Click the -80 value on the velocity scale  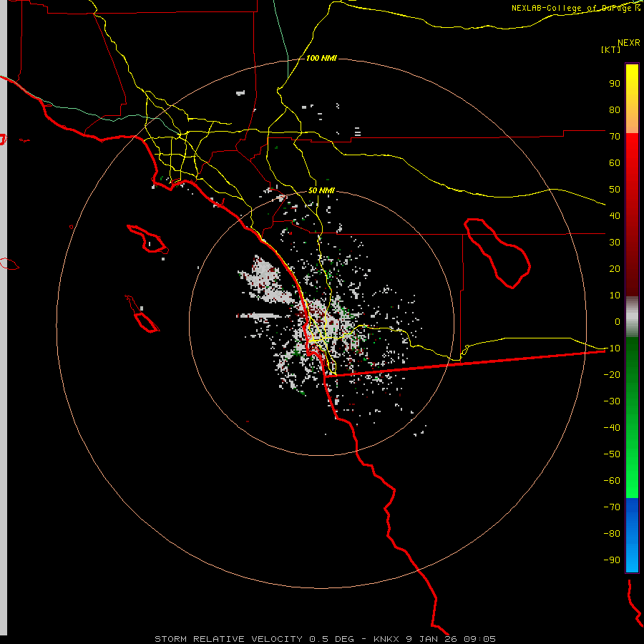point(612,534)
